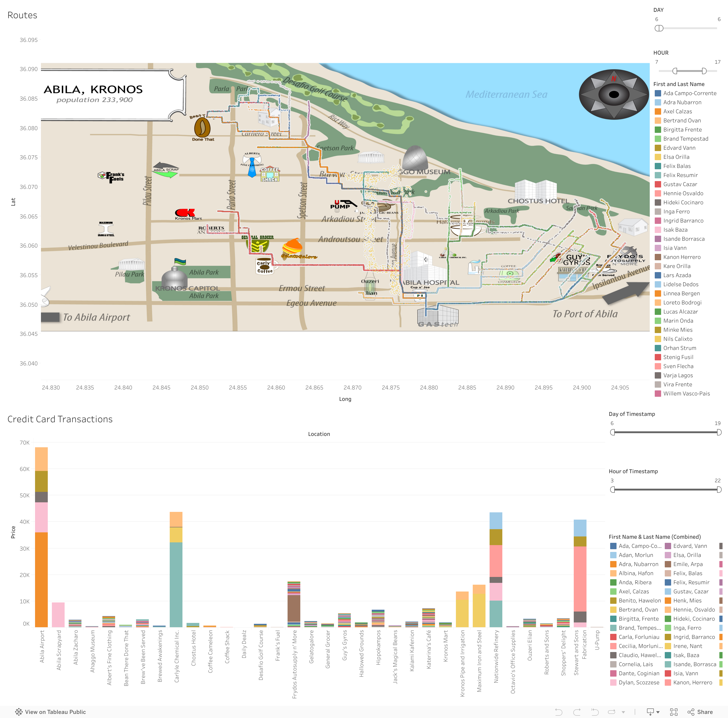Click the DAY slider handle
728x718 pixels.
[659, 28]
